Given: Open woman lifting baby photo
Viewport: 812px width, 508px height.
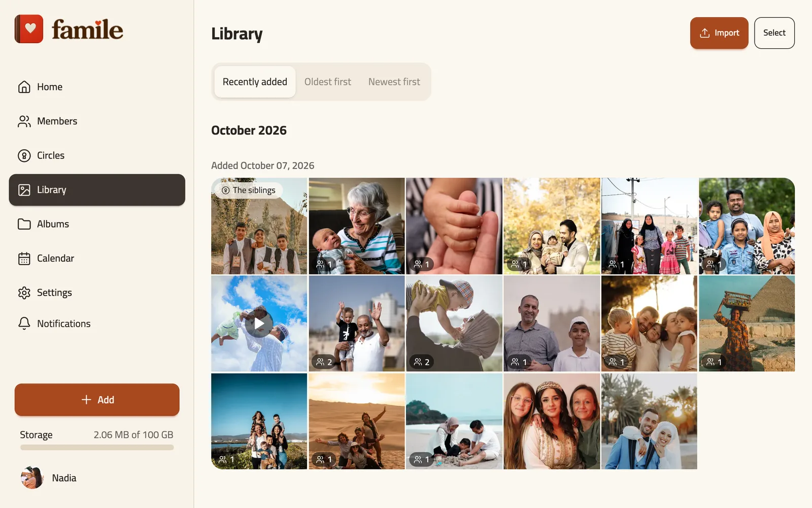Looking at the screenshot, I should tap(454, 324).
